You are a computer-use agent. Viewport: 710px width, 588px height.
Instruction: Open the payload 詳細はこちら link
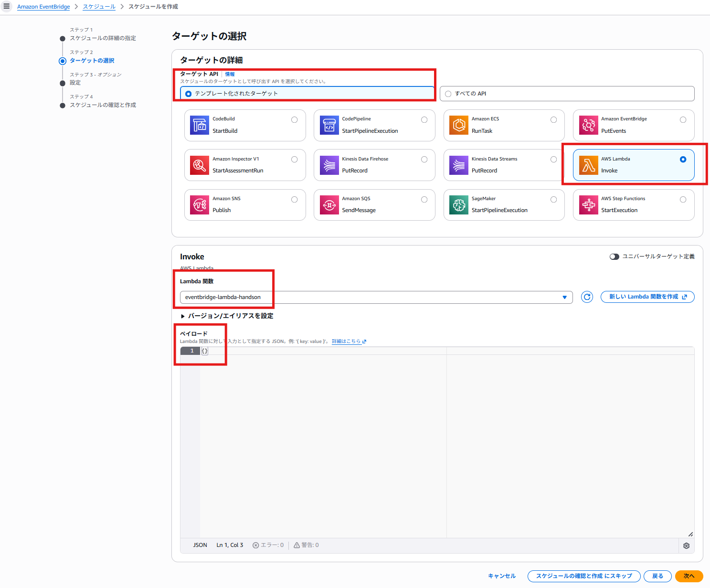click(349, 342)
